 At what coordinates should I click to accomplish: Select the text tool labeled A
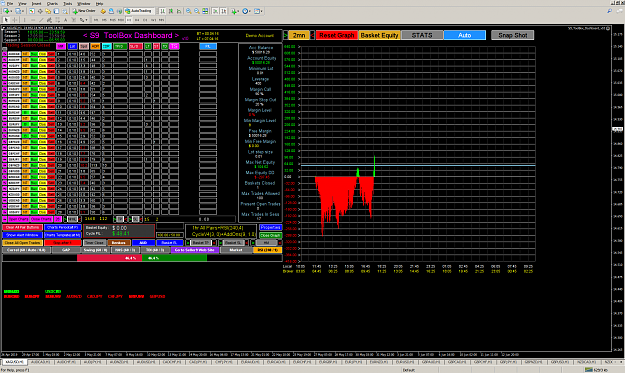tap(65, 20)
